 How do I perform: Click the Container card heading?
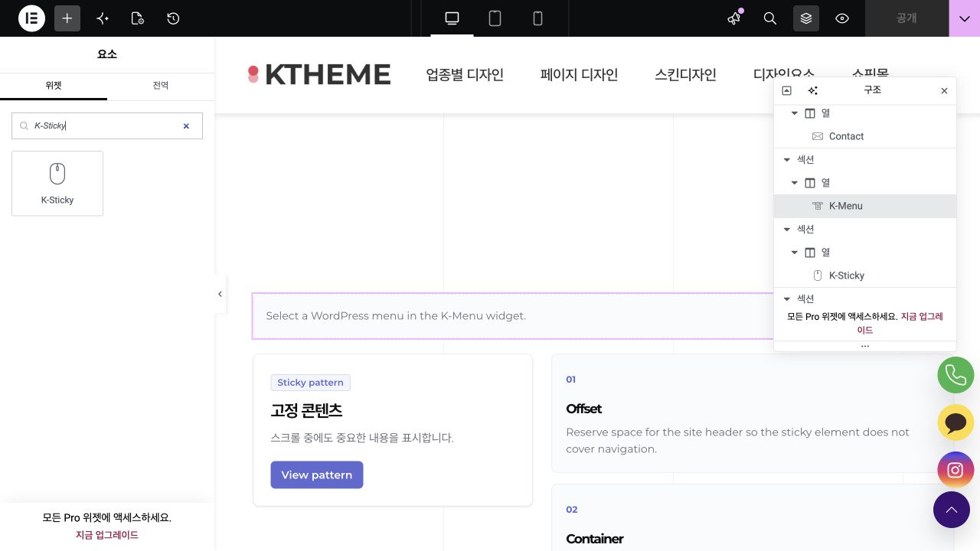(594, 539)
